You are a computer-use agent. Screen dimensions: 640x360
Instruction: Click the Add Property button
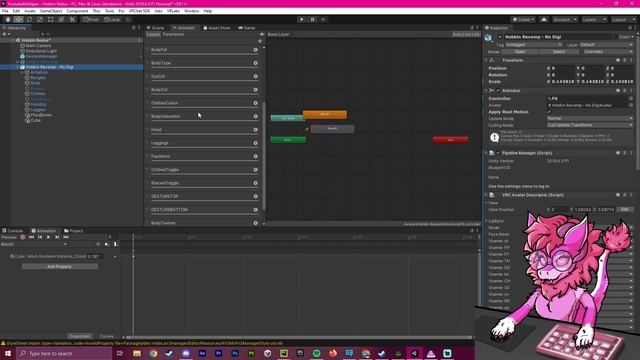[60, 267]
